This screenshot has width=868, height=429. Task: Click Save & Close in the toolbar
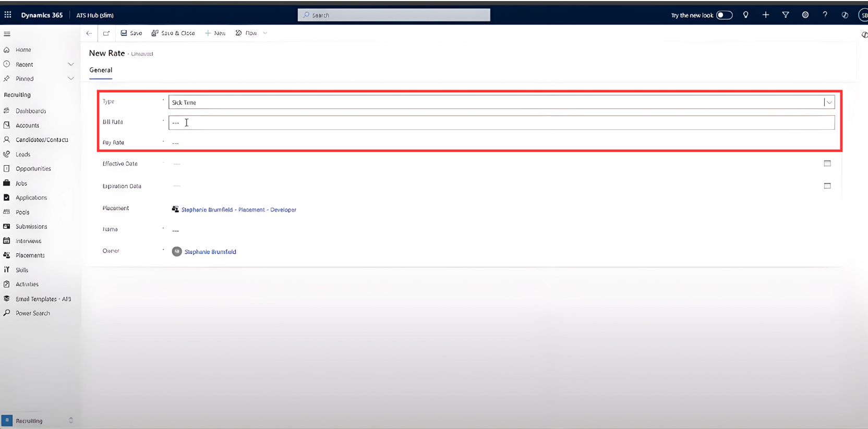pos(173,33)
